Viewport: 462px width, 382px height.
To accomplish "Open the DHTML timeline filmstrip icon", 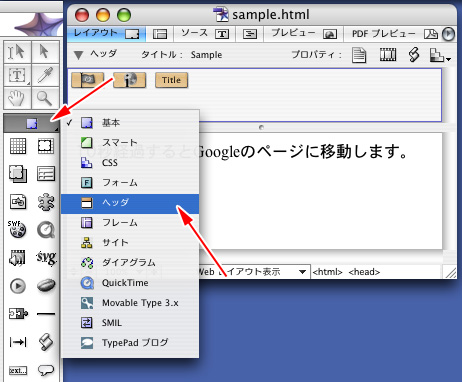I will 388,55.
